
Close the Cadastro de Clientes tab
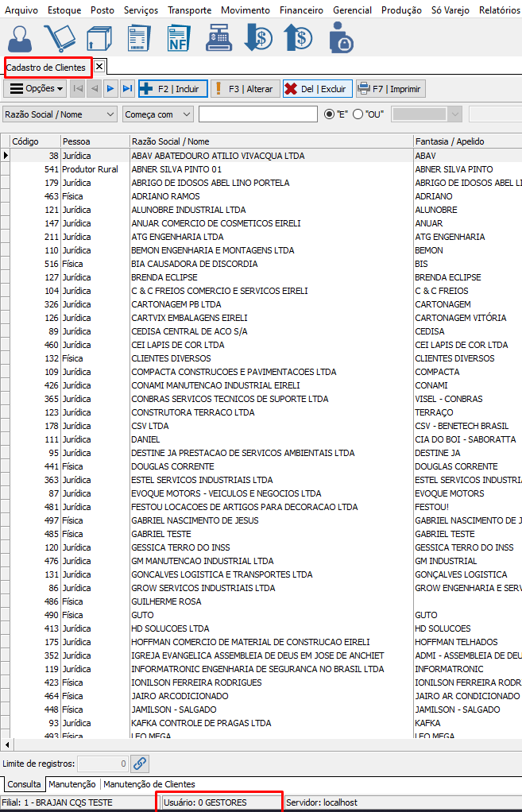(x=99, y=67)
